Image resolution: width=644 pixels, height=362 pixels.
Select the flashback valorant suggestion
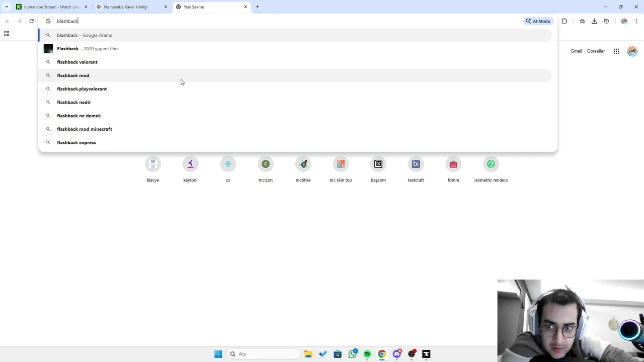295,62
